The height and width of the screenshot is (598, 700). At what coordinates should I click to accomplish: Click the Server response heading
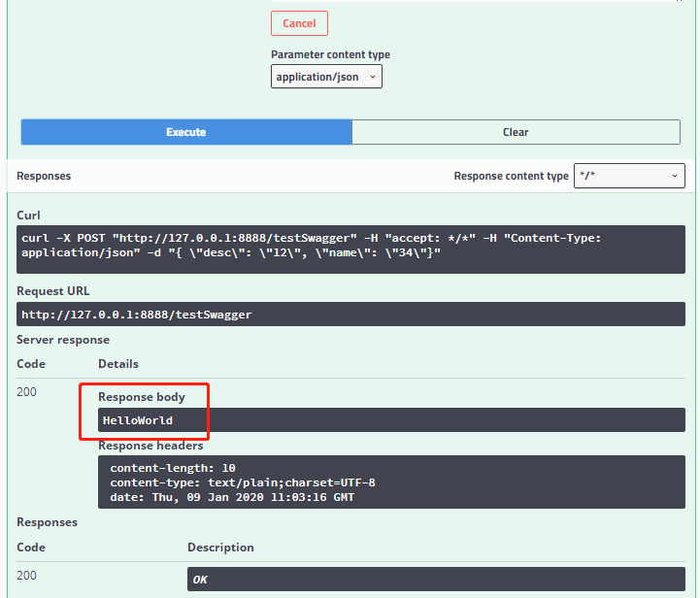(x=63, y=340)
